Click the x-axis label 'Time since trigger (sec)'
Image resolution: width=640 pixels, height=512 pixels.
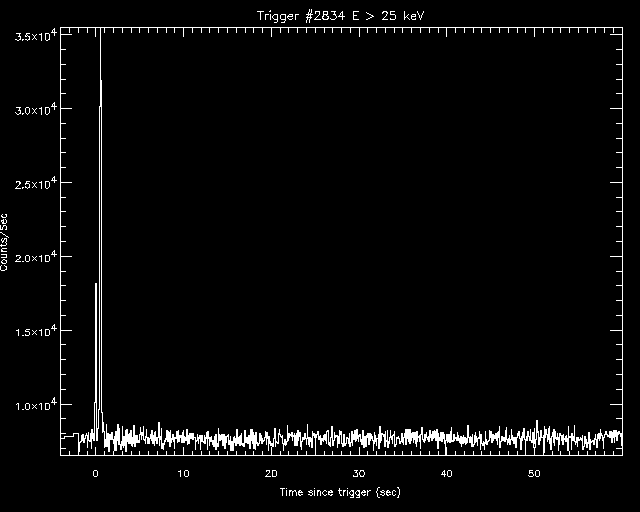[x=340, y=492]
